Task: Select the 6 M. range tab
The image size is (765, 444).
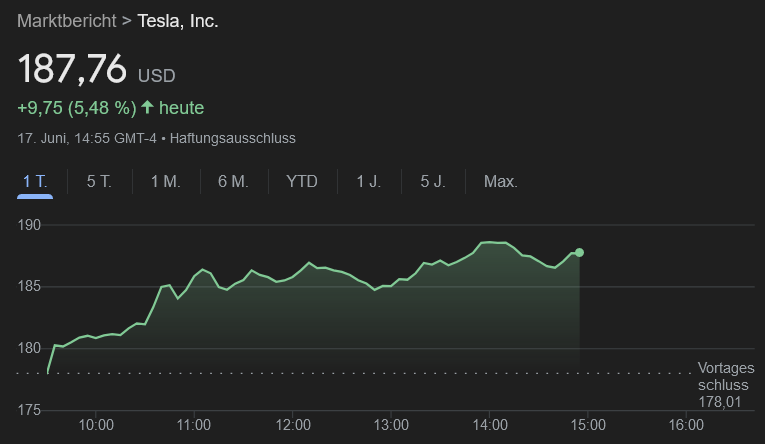Action: click(233, 182)
